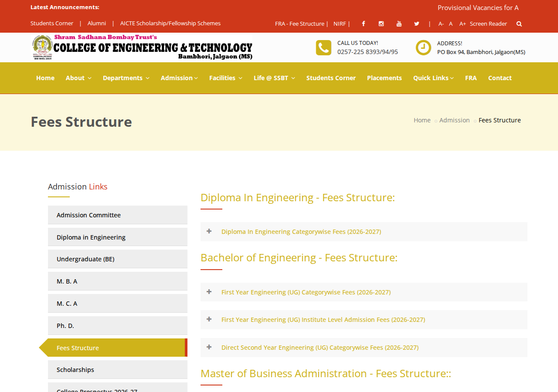
Task: Open Admission Committee sidebar link
Action: tap(118, 215)
